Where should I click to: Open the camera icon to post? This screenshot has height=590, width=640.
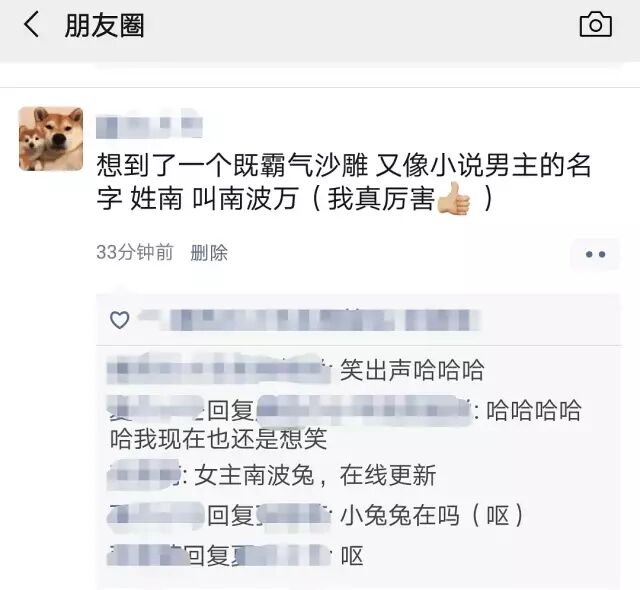(x=596, y=24)
